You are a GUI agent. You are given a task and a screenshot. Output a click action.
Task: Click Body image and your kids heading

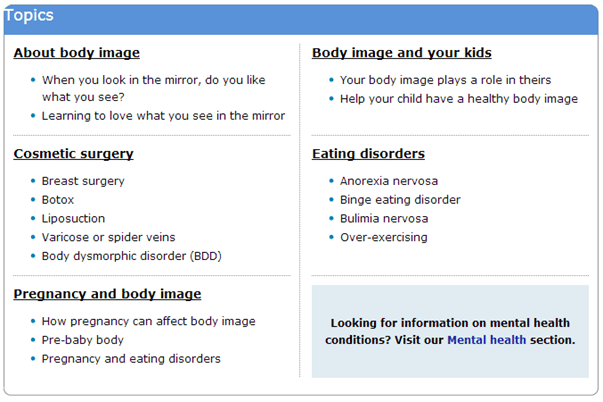401,53
